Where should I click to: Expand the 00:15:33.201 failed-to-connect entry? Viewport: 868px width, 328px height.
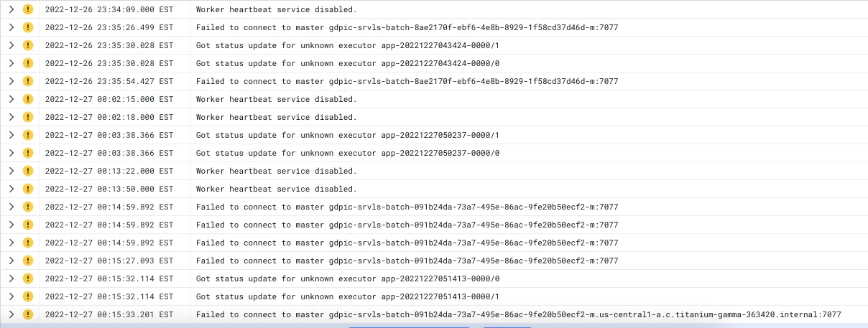coord(11,314)
